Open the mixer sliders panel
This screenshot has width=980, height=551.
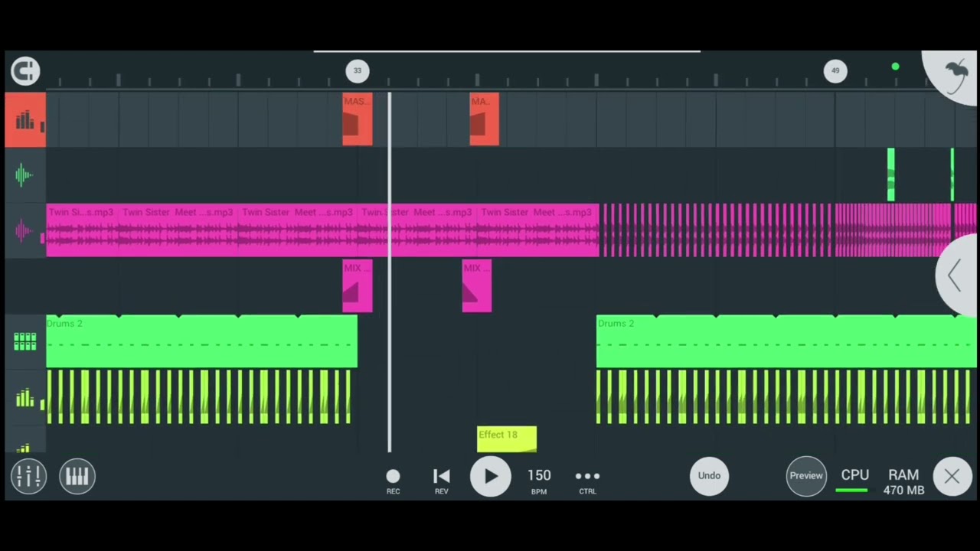coord(29,476)
